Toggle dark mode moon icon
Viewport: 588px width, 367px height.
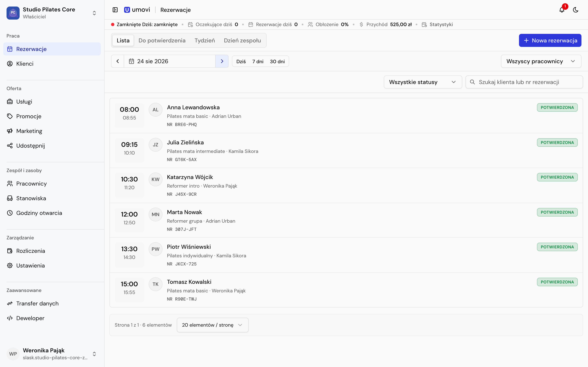[575, 10]
